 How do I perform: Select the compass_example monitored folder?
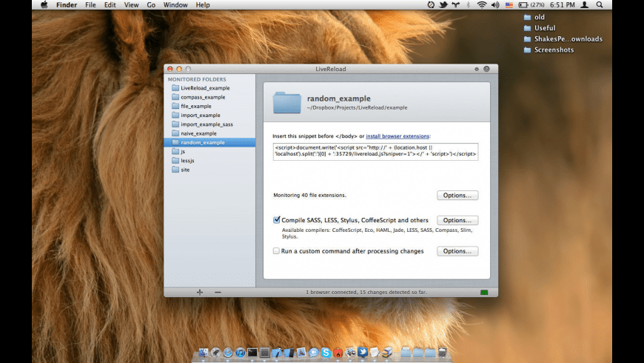point(209,97)
